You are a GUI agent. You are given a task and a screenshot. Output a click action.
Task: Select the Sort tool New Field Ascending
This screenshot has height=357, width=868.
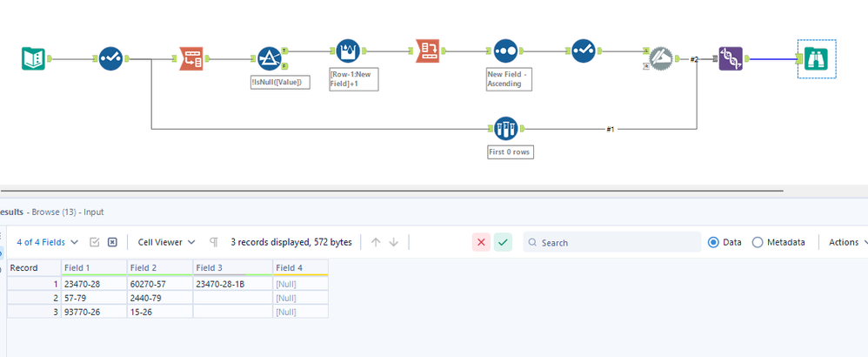point(505,51)
